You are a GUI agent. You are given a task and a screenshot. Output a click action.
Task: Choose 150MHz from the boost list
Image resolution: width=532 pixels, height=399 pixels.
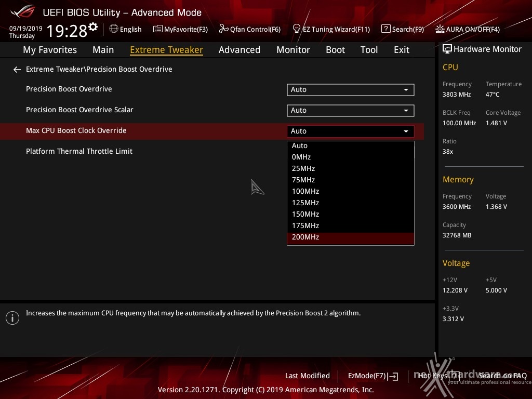[351, 215]
